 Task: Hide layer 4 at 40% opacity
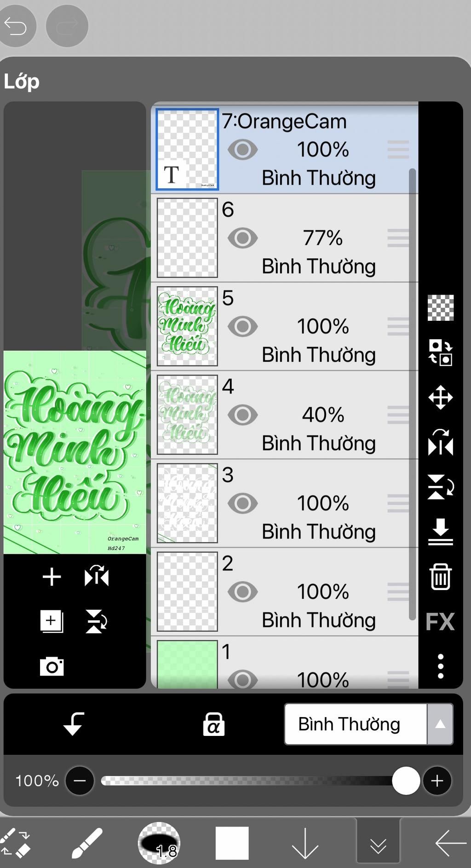coord(243,415)
